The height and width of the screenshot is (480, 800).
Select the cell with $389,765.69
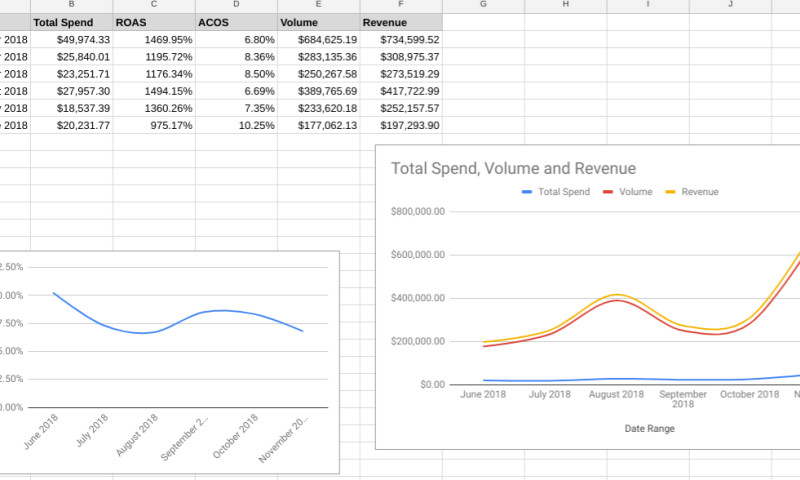coord(318,91)
